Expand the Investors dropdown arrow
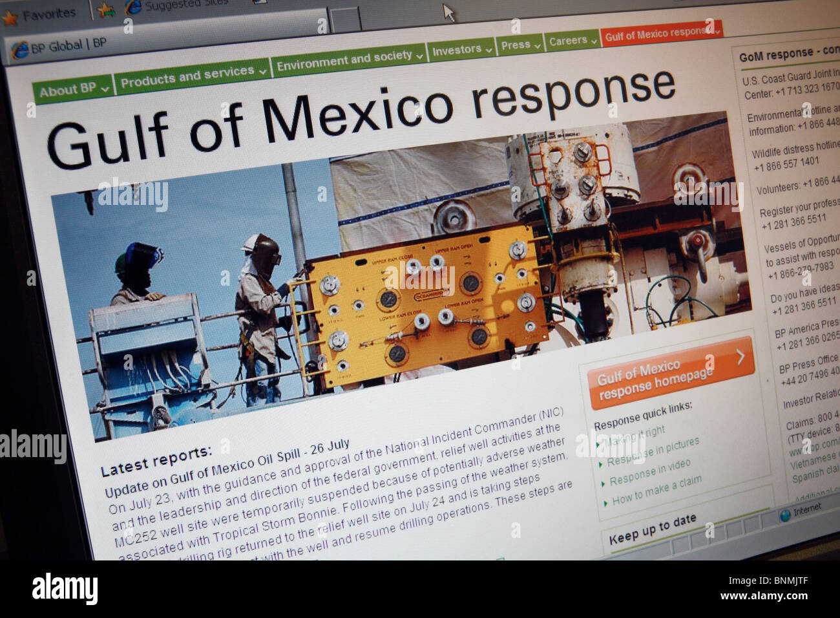Screen dimensions: 840x618 point(488,48)
